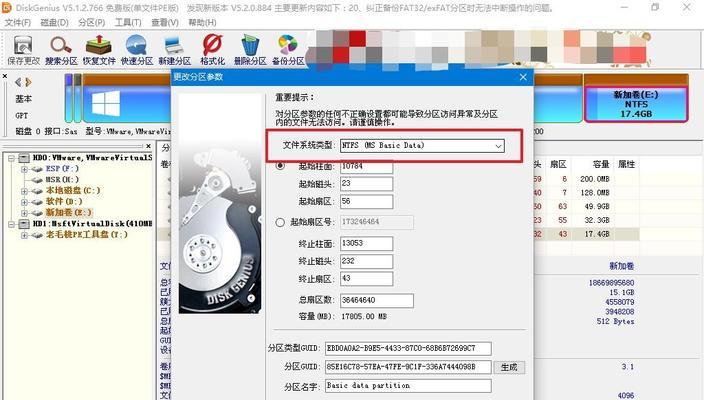Close the left tree pane X button
The width and height of the screenshot is (704, 400).
pyautogui.click(x=149, y=146)
